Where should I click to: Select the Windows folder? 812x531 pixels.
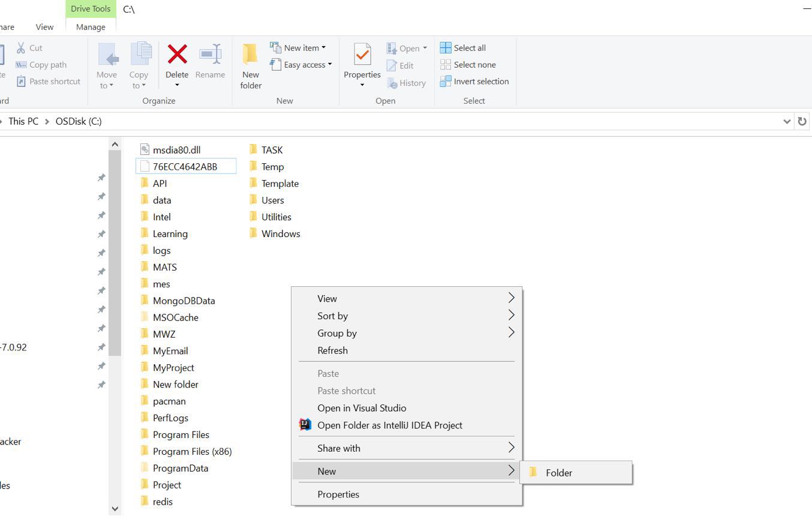point(274,234)
